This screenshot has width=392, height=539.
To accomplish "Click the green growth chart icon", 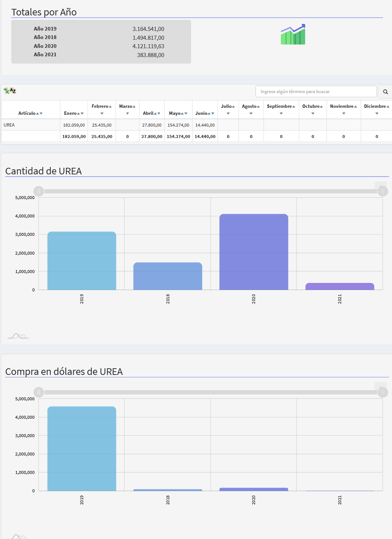I will (293, 35).
